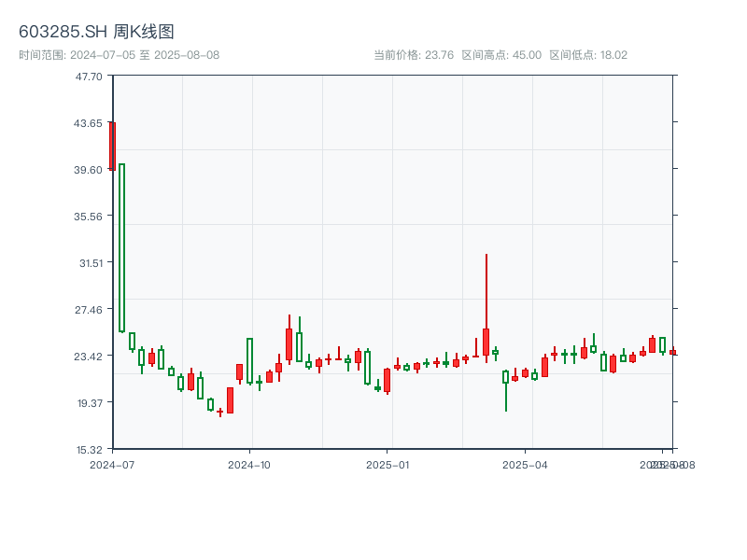Click the 区间低点 18.02 label

588,55
